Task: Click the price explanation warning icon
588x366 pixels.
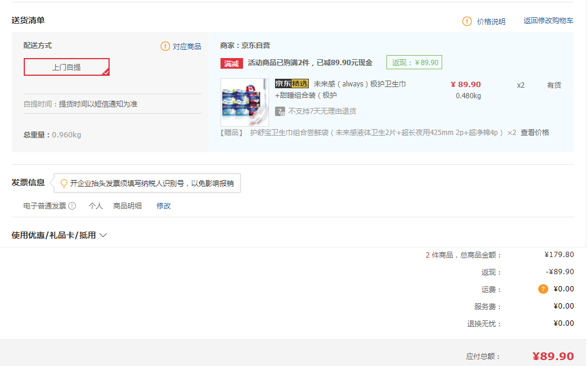Action: coord(467,21)
